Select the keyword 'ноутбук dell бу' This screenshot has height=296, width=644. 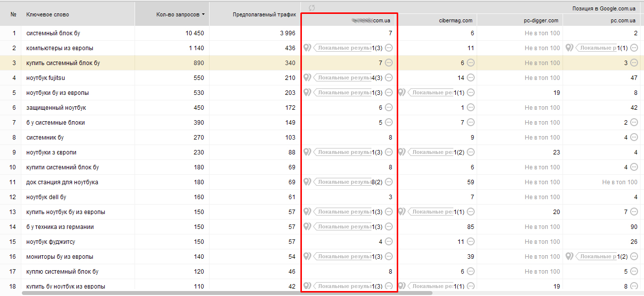tap(46, 197)
